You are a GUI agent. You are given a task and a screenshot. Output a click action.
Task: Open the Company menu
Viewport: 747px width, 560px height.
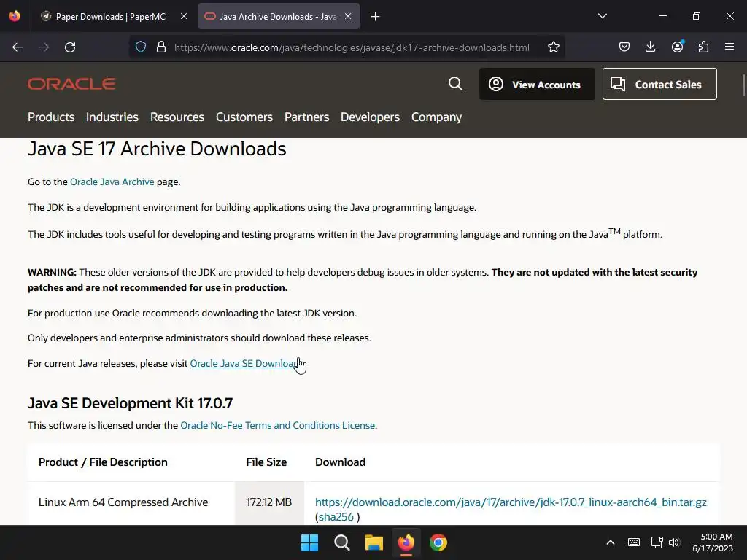pos(436,117)
